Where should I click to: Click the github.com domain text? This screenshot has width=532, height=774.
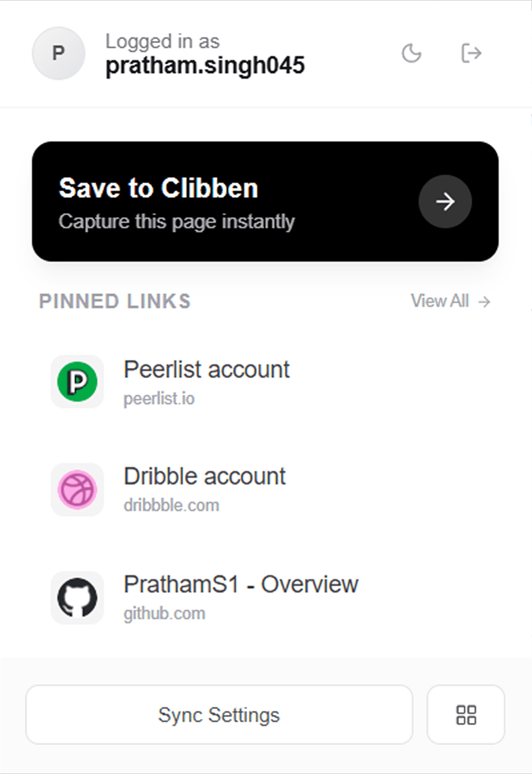point(164,613)
